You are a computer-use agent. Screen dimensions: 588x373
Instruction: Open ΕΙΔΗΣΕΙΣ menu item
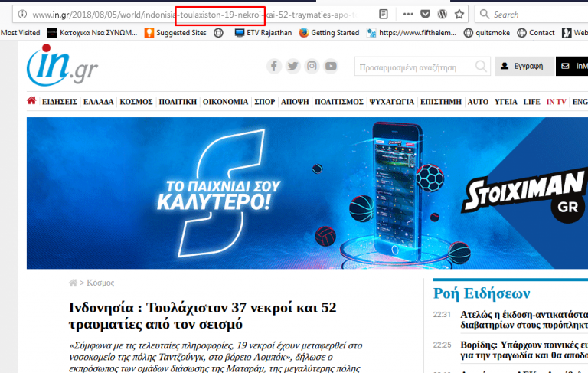point(60,102)
